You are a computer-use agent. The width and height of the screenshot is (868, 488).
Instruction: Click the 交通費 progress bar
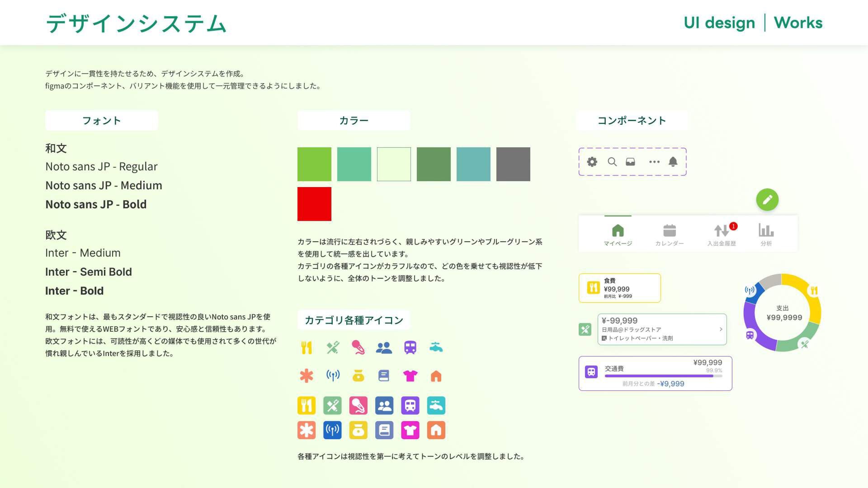pyautogui.click(x=663, y=376)
